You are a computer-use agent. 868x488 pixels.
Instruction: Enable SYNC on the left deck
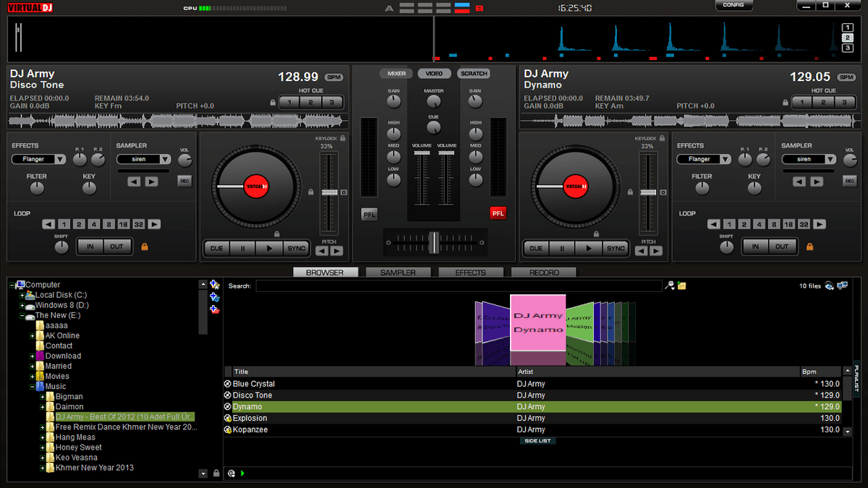296,248
